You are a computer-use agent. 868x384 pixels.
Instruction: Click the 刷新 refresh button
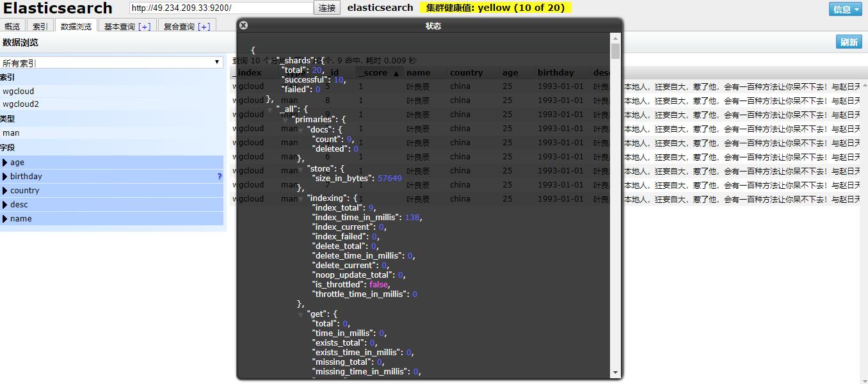(849, 42)
